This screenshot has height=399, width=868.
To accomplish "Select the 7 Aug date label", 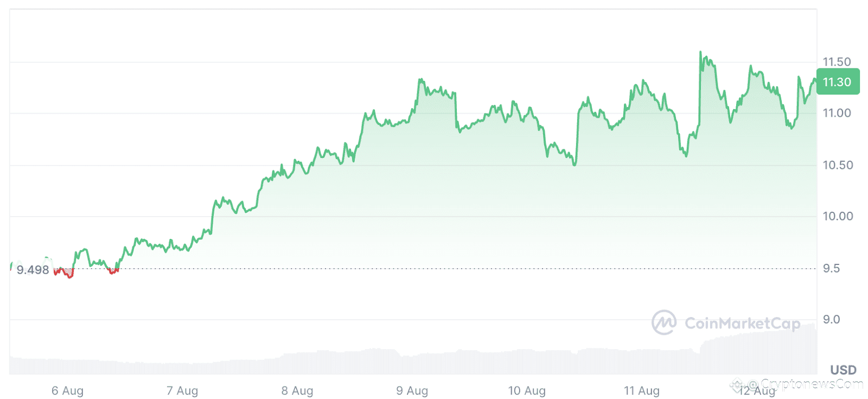I will click(x=182, y=390).
